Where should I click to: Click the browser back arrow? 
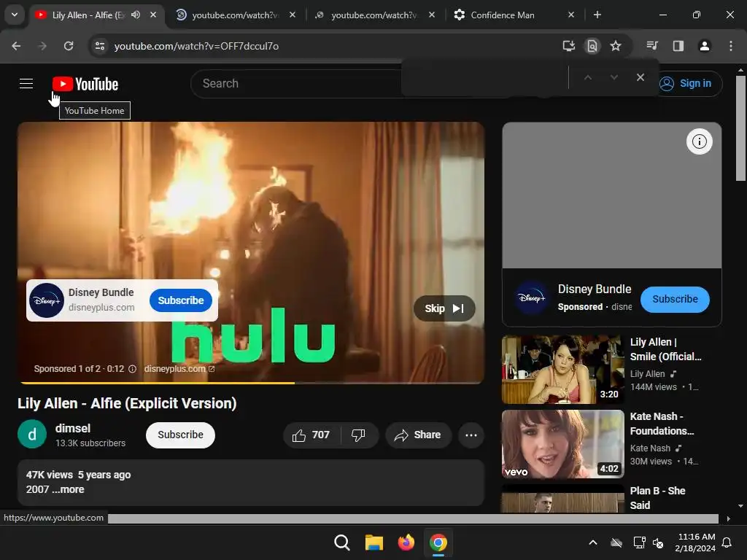[16, 46]
